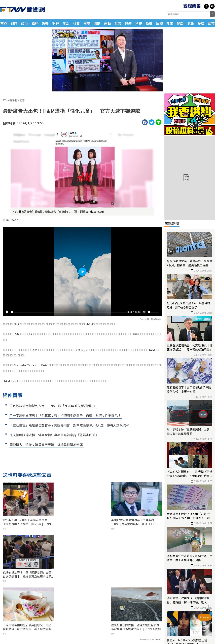This screenshot has width=215, height=644.
Task: Open related link 「重返白宮」熟是最佳左右手
Action: pos(69,425)
